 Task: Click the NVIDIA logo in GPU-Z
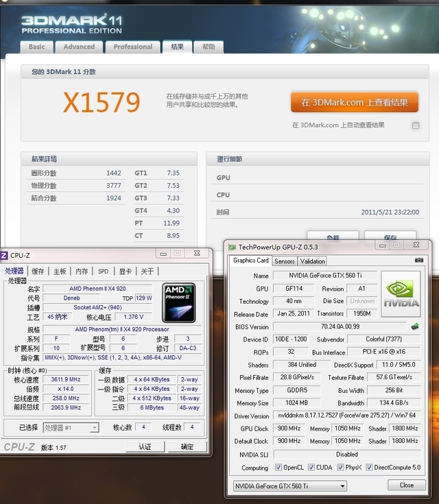(401, 294)
